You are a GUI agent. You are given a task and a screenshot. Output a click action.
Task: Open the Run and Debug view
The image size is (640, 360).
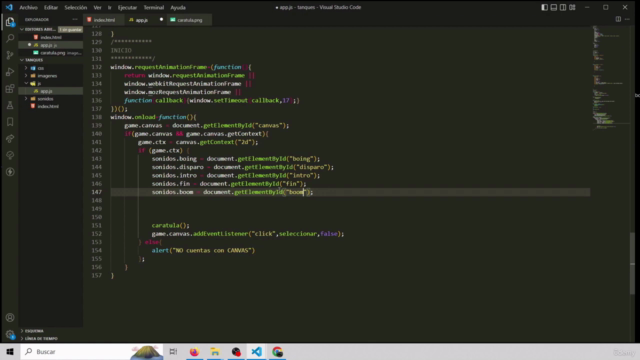pyautogui.click(x=10, y=71)
